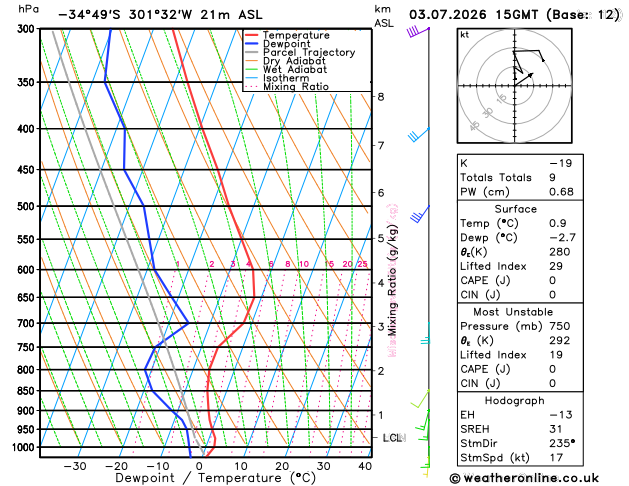Click the 'Hodograph' section heading
629x486 pixels.
click(x=514, y=401)
